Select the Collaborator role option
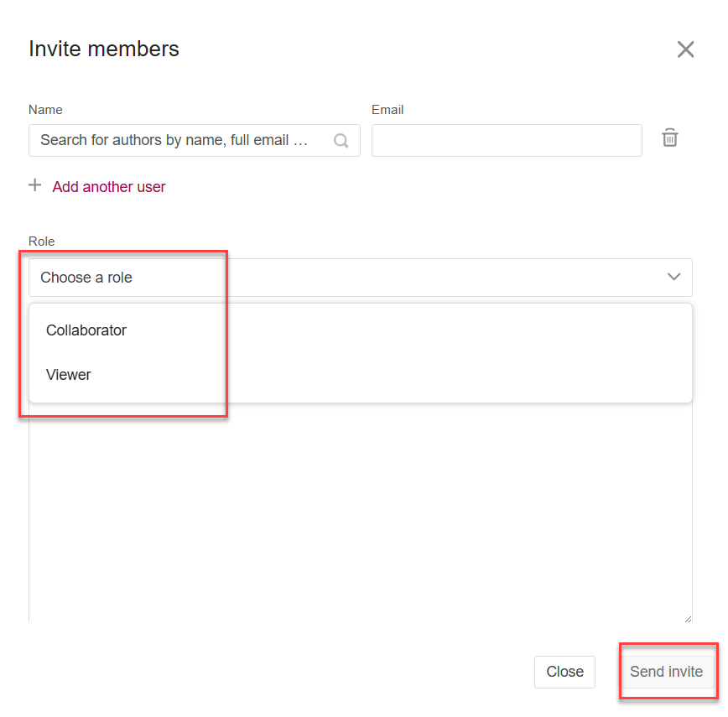 (86, 330)
